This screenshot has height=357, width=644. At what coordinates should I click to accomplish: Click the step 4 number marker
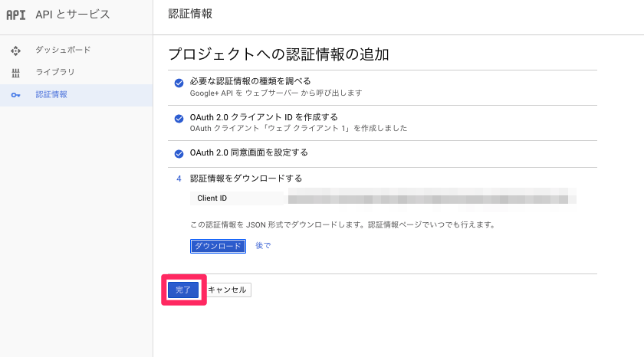tap(179, 178)
